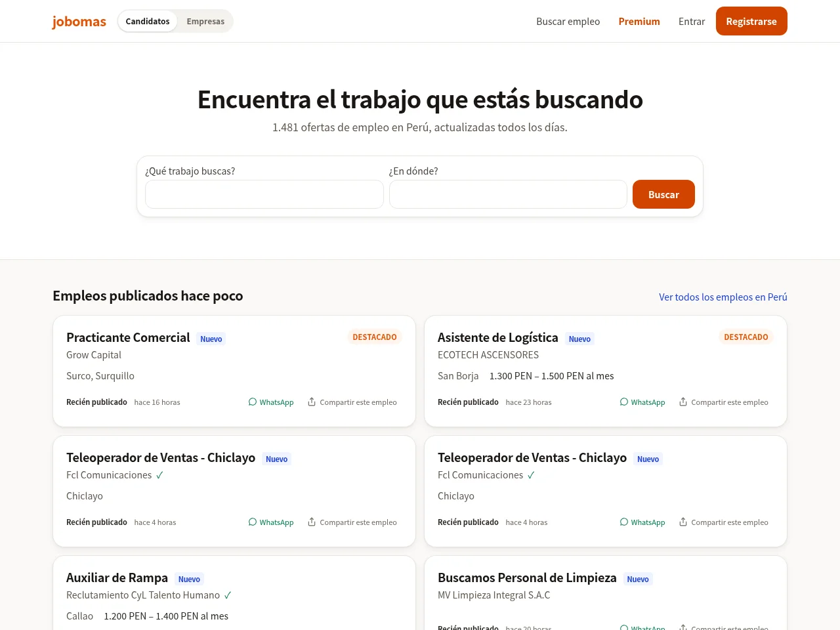The image size is (840, 630).
Task: Open the Asistente de Logística job title
Action: pos(498,337)
